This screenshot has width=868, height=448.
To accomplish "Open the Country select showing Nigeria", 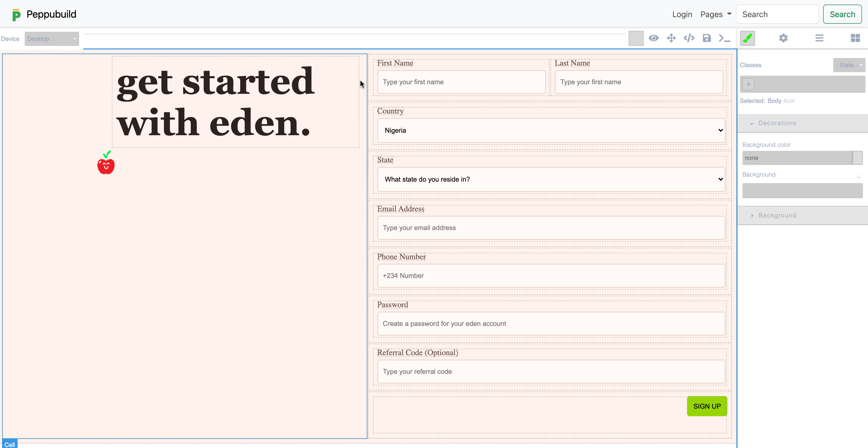I will pos(551,130).
